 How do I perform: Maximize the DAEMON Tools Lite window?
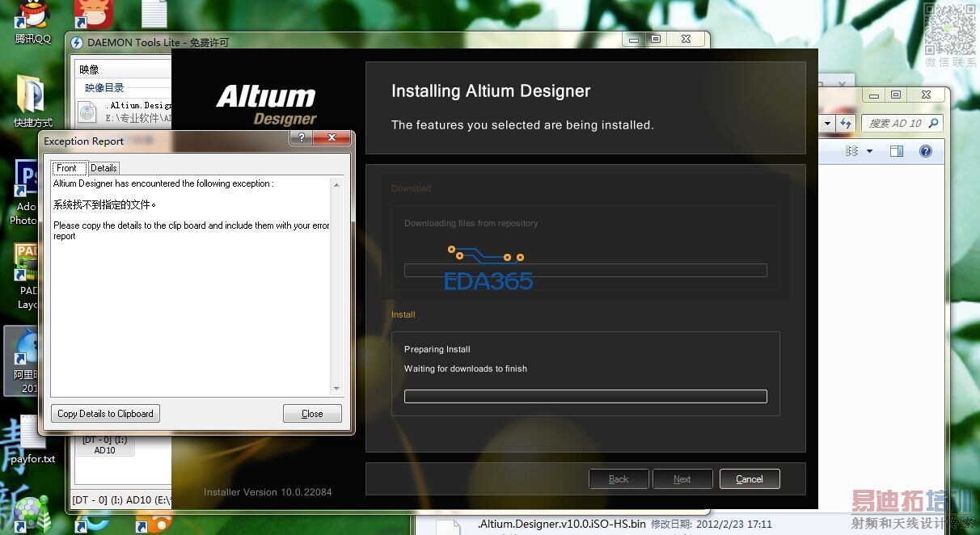tap(656, 39)
